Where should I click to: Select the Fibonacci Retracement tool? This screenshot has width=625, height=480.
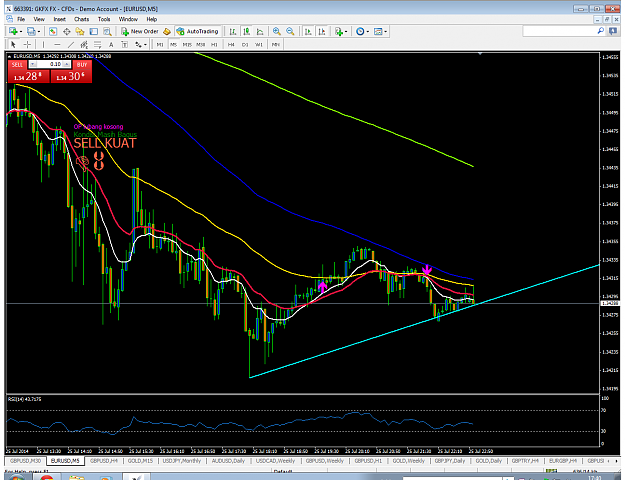pyautogui.click(x=98, y=44)
